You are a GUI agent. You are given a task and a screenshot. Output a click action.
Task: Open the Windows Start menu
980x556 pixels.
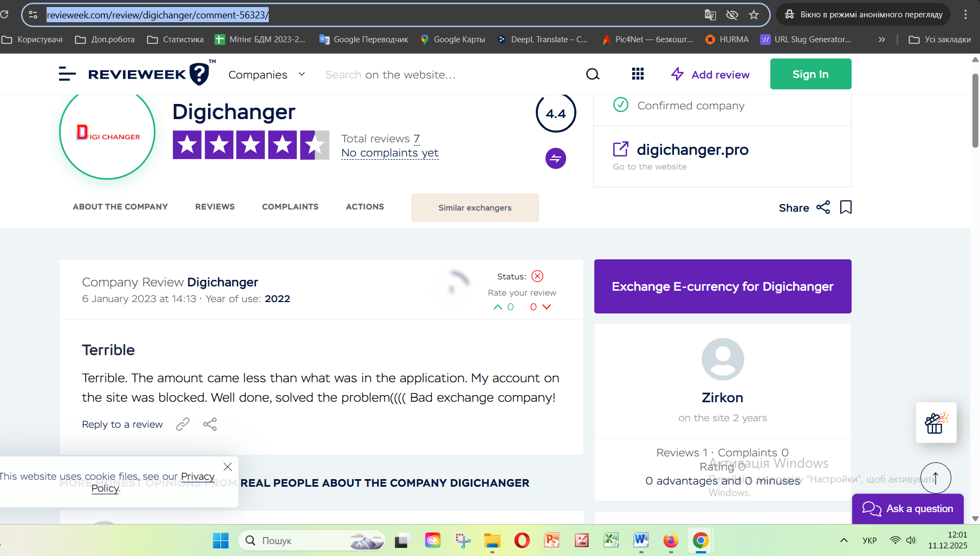coord(220,540)
